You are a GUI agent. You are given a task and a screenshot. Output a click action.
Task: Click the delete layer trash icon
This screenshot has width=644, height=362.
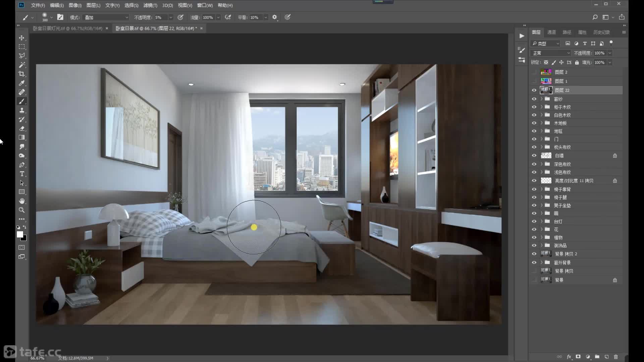pos(616,357)
